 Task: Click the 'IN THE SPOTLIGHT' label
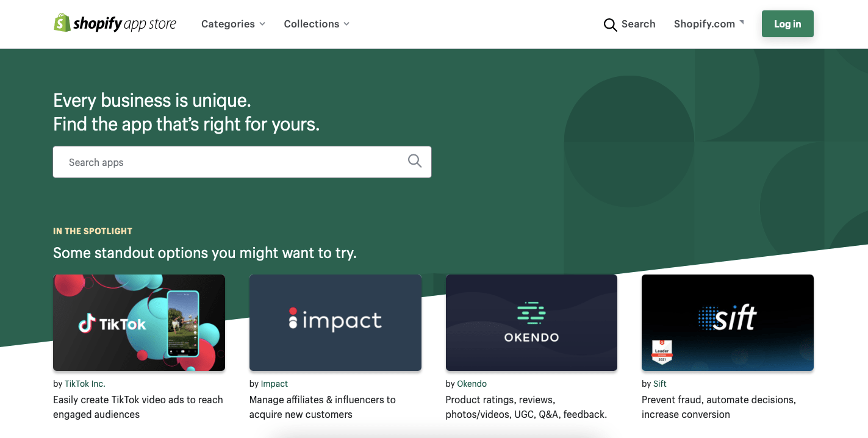tap(93, 231)
